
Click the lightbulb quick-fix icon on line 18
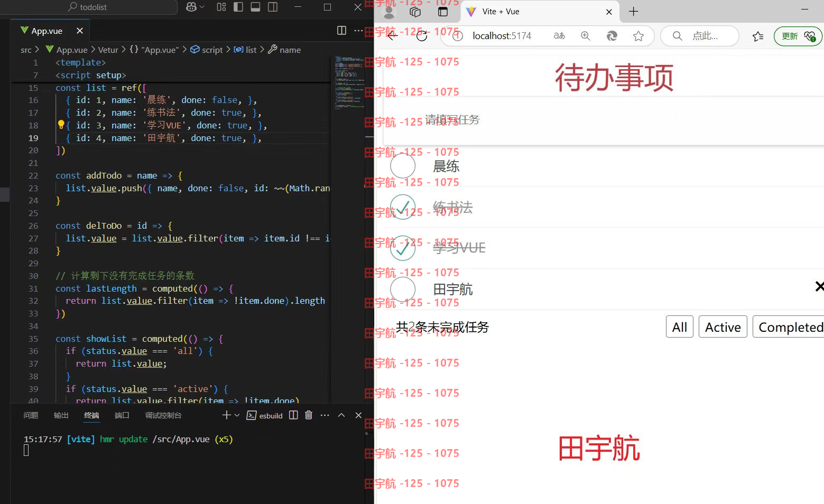[x=61, y=125]
